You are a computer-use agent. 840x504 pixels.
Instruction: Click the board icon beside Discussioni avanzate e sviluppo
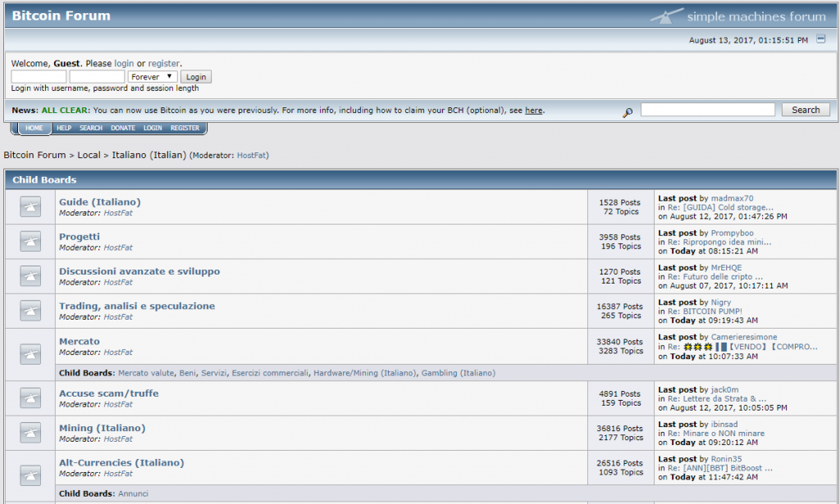coord(30,276)
